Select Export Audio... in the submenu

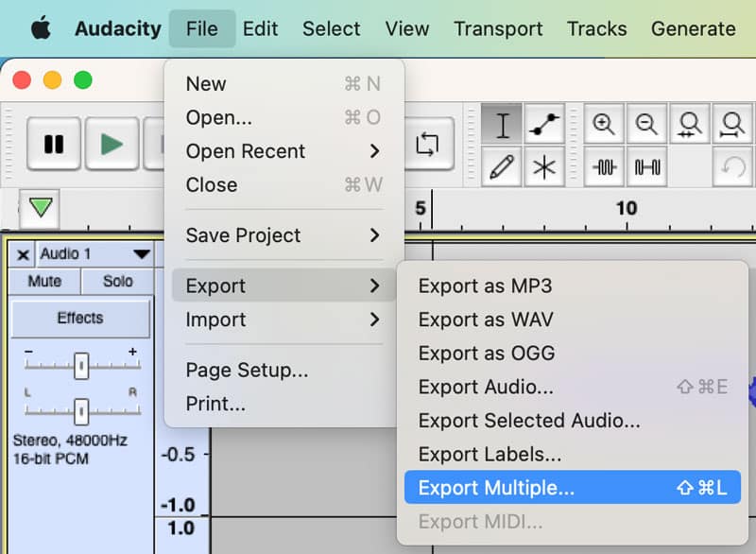click(x=573, y=387)
